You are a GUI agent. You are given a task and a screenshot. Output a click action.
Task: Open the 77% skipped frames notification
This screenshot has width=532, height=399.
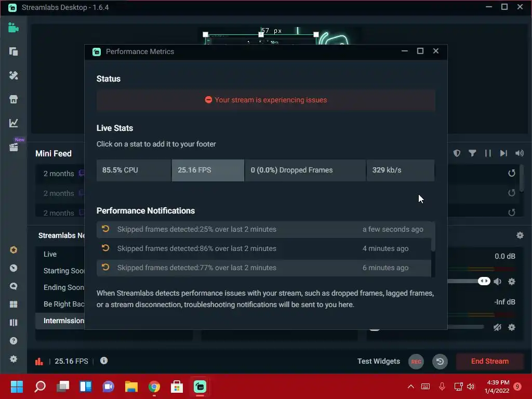pyautogui.click(x=263, y=268)
